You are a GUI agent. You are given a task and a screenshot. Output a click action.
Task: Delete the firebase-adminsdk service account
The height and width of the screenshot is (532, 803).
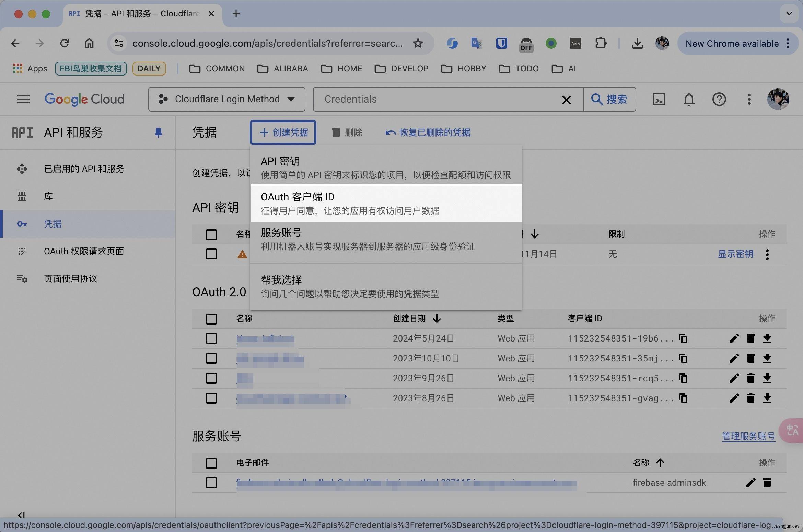tap(767, 483)
